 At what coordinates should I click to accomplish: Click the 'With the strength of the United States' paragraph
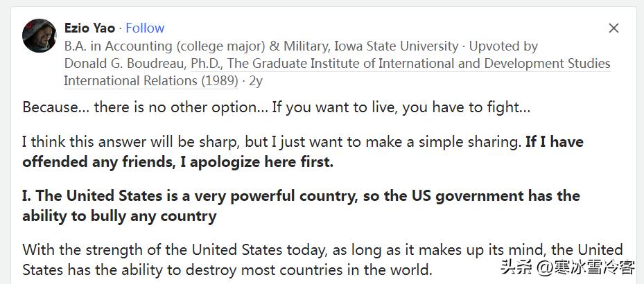point(322,249)
